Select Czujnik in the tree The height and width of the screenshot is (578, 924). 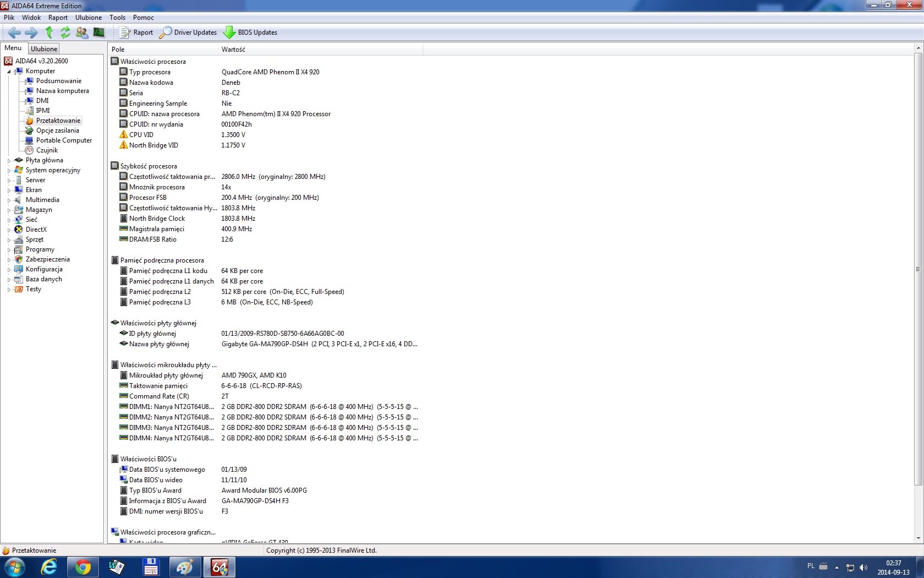pyautogui.click(x=47, y=150)
